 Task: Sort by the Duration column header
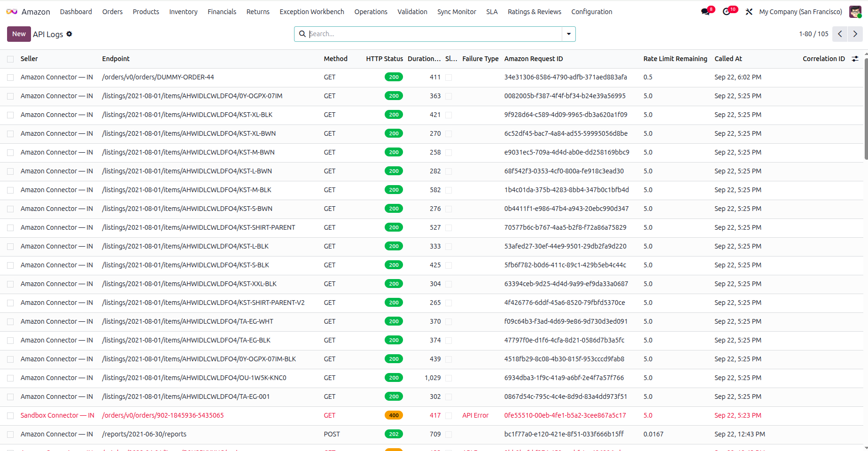(x=424, y=59)
